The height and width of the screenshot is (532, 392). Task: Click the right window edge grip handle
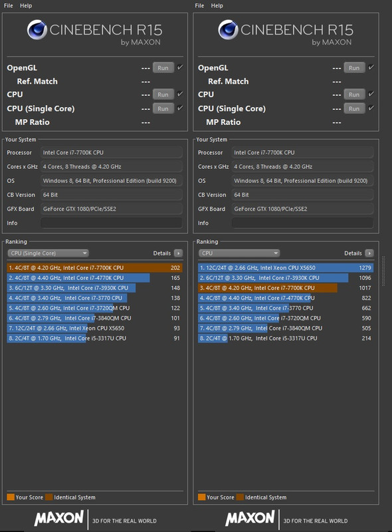[x=383, y=271]
